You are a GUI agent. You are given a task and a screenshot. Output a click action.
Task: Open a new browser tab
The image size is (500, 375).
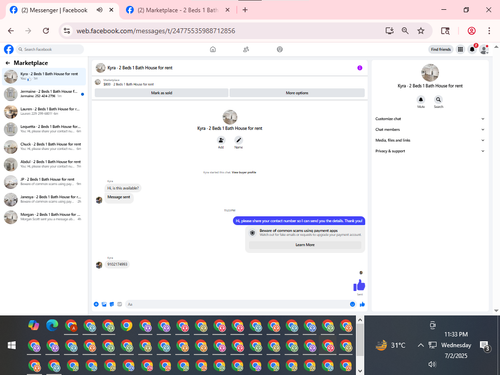click(245, 10)
